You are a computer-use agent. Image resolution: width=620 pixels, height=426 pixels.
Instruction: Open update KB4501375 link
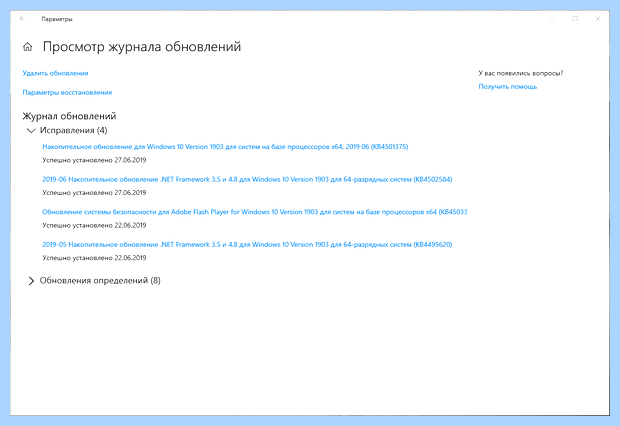[x=225, y=147]
